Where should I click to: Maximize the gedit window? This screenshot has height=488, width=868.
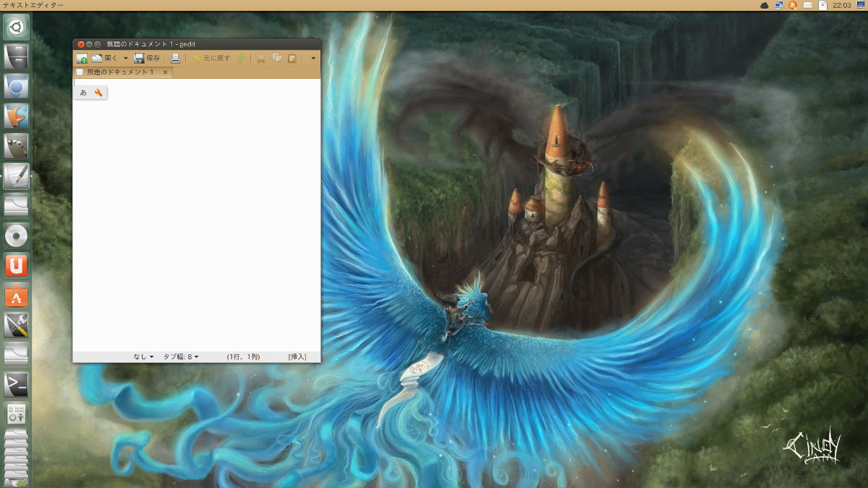[98, 45]
